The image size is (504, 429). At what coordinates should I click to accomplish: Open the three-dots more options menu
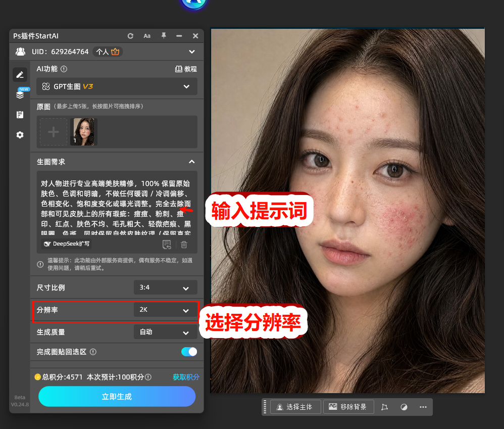pyautogui.click(x=423, y=407)
